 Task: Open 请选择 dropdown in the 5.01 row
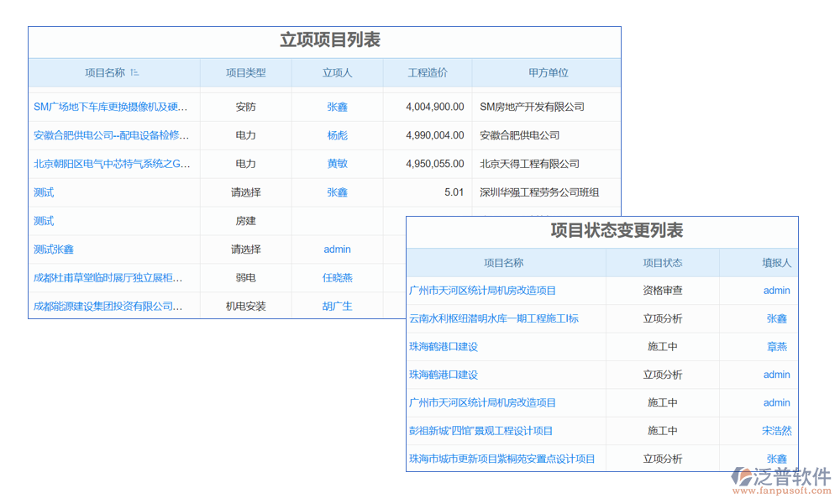(x=245, y=192)
